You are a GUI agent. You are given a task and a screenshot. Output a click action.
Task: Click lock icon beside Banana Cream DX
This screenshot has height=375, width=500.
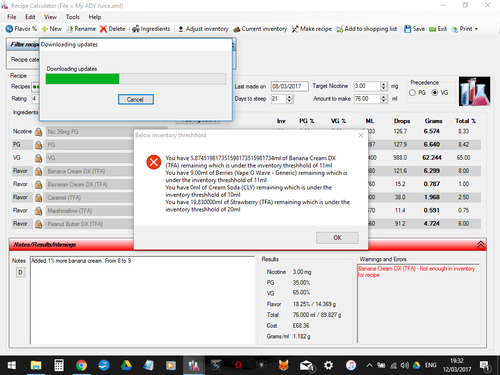pyautogui.click(x=39, y=171)
